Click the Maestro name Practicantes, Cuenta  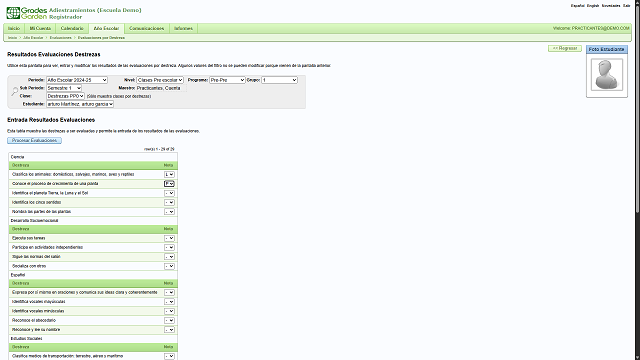[158, 88]
